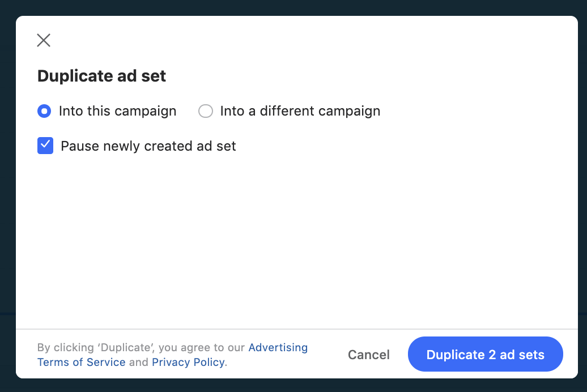Click the 'Into a different campaign' label text

click(300, 111)
